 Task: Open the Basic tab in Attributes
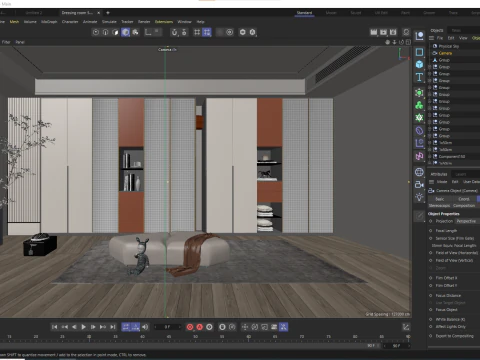tap(440, 199)
